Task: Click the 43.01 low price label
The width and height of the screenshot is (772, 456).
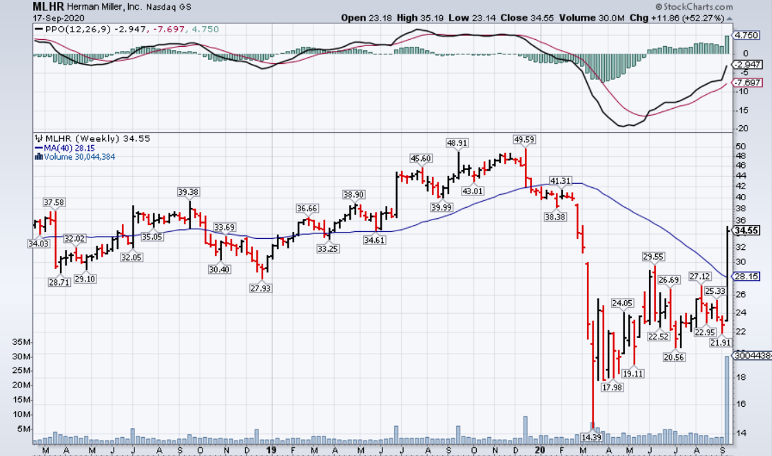Action: point(472,191)
